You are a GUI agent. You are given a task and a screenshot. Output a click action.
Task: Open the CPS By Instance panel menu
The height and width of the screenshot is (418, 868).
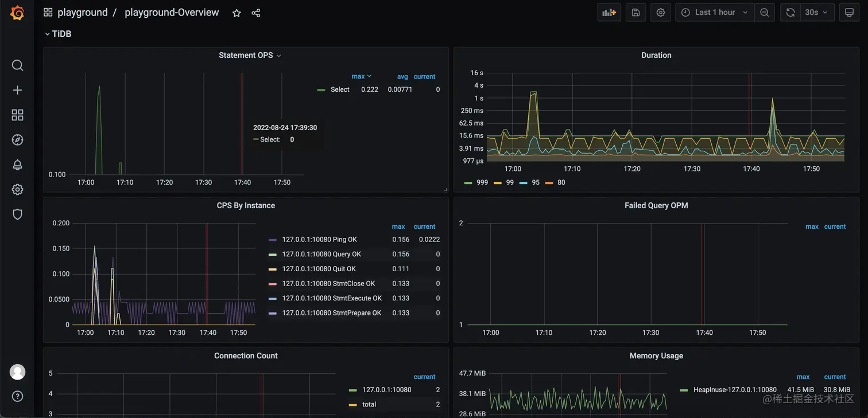pos(246,206)
